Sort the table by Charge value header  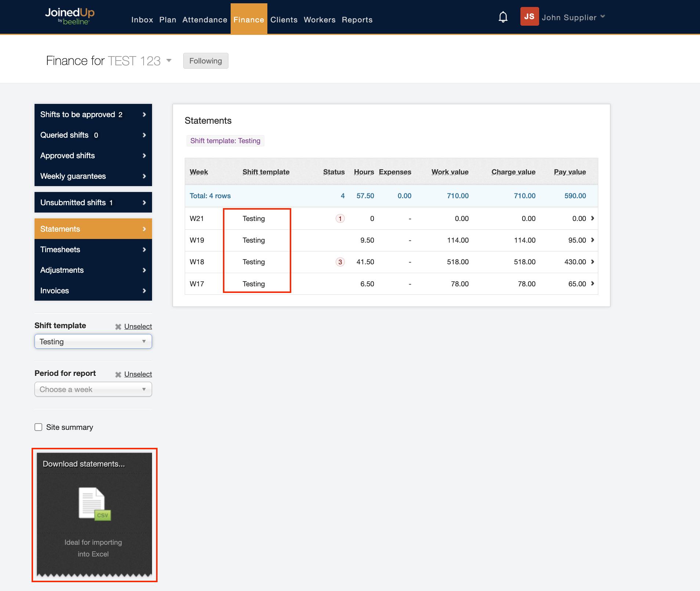click(513, 172)
